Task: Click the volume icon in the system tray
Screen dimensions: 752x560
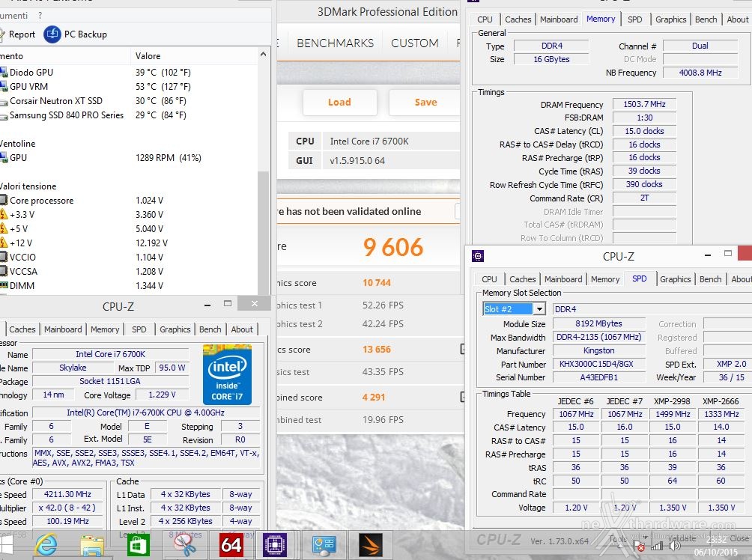Action: [x=674, y=546]
